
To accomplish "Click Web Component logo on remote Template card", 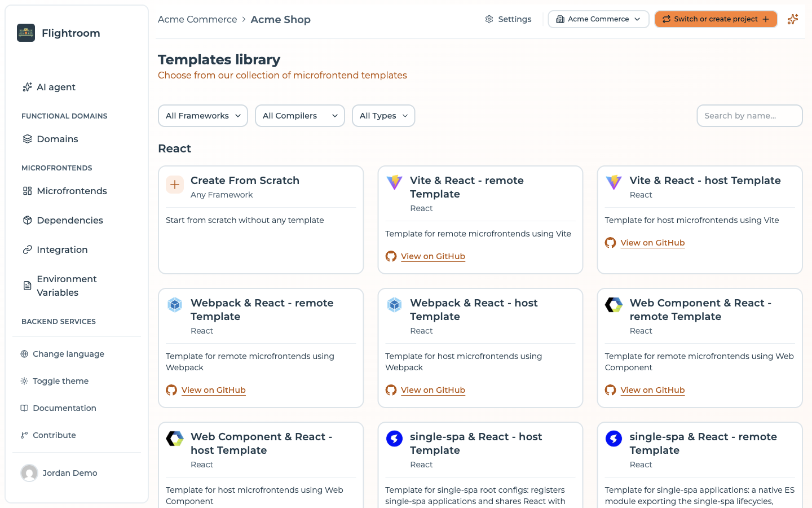I will [x=614, y=305].
